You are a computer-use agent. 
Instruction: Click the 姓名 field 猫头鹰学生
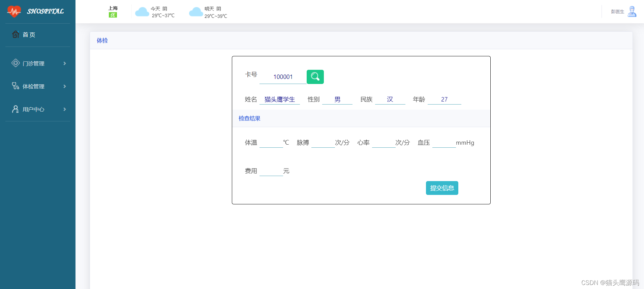coord(280,99)
